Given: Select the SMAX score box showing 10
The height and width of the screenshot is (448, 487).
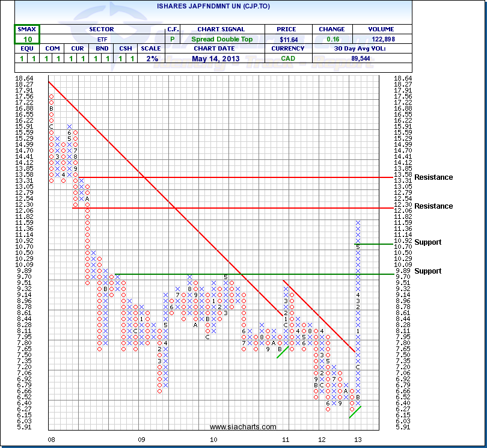Looking at the screenshot, I should tap(28, 38).
